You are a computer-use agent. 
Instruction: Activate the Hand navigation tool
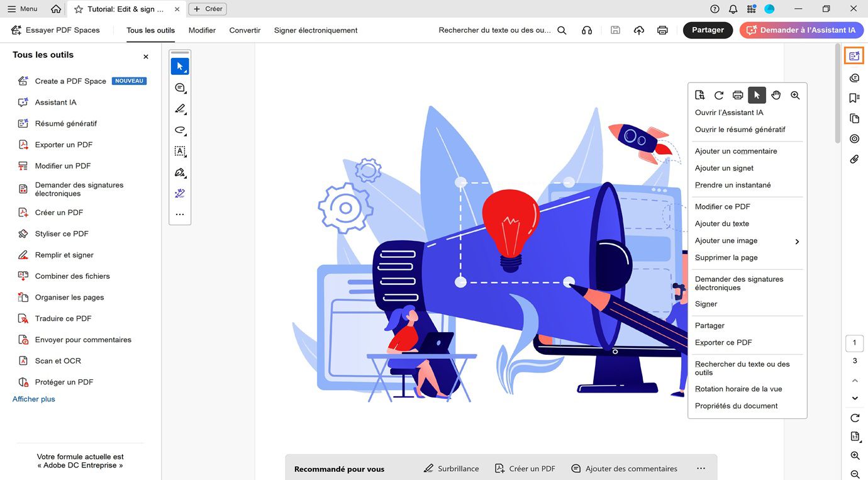776,95
